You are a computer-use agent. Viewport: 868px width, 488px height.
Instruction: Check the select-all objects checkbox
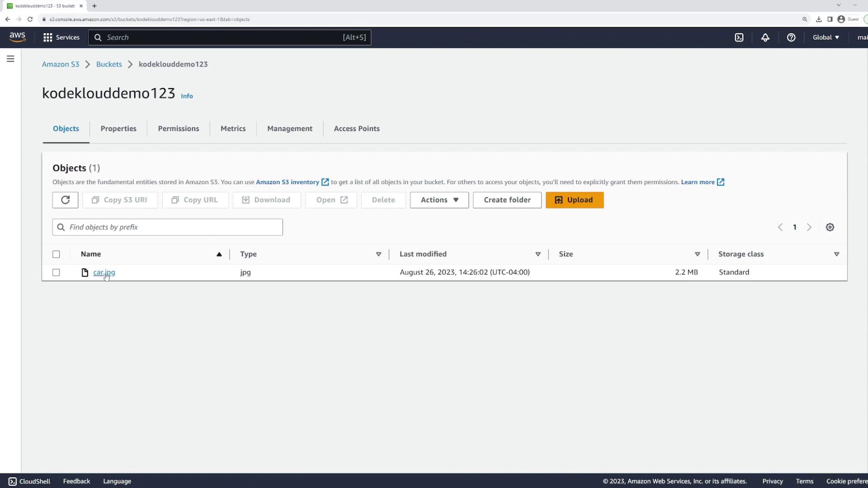coord(56,254)
